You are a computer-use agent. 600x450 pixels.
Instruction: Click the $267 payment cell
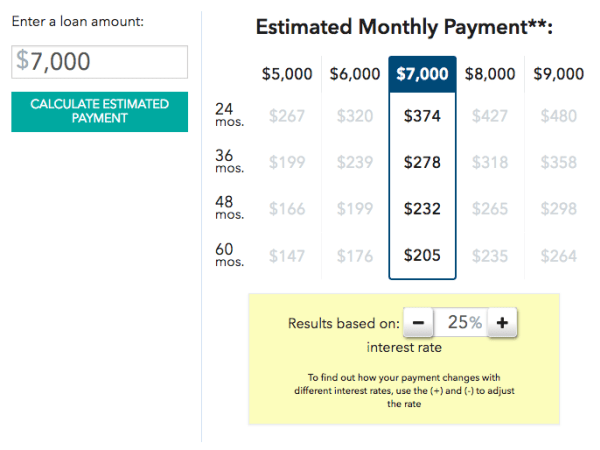[x=287, y=115]
